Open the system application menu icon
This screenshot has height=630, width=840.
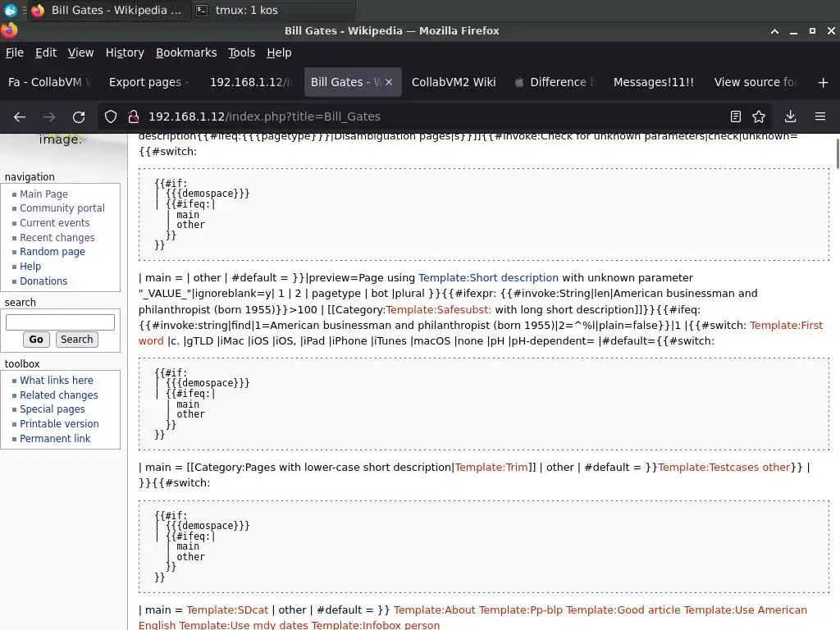10,10
